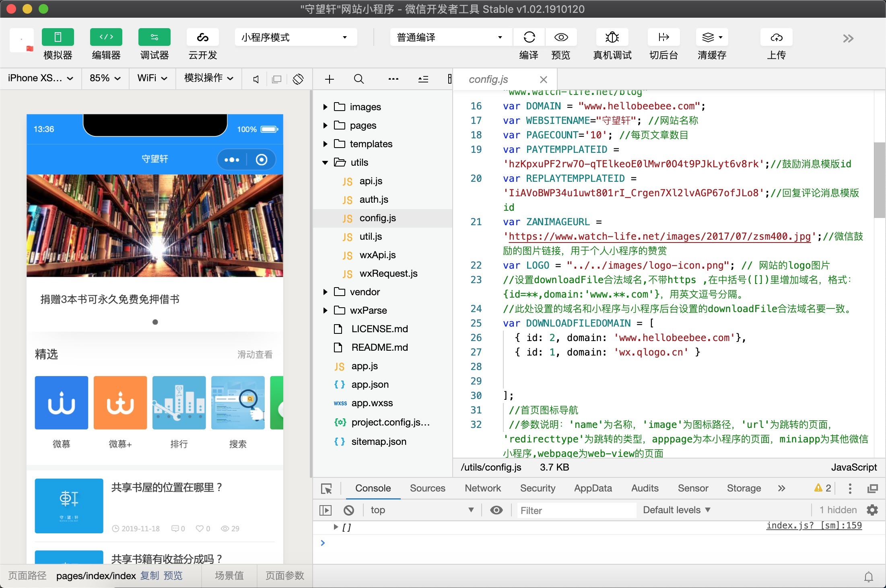Switch to the Network tab
886x588 pixels.
point(482,488)
